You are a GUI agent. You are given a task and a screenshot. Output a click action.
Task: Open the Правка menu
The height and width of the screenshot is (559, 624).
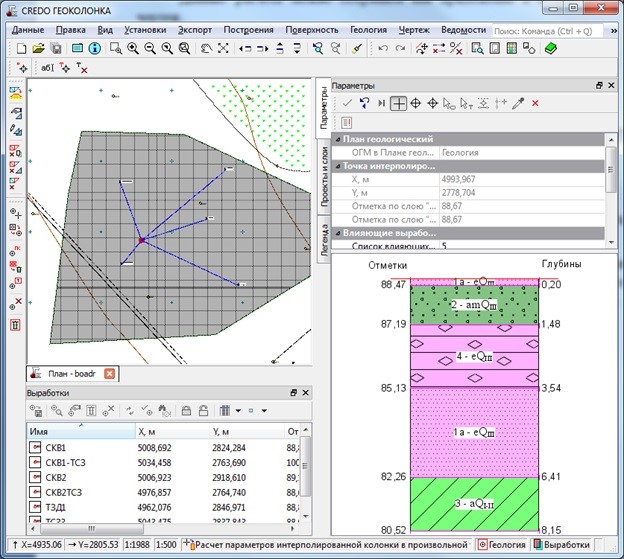coord(70,30)
